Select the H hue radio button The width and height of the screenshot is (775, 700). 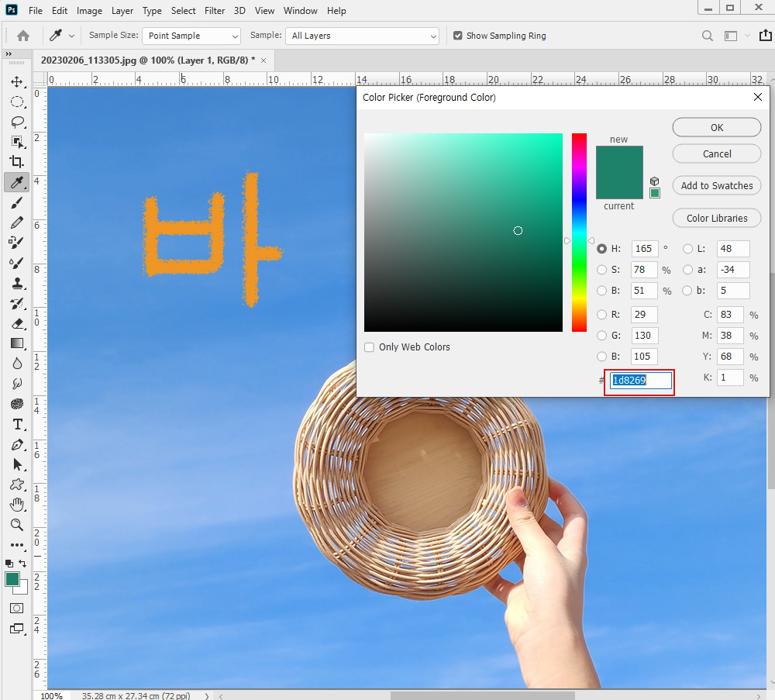coord(601,249)
